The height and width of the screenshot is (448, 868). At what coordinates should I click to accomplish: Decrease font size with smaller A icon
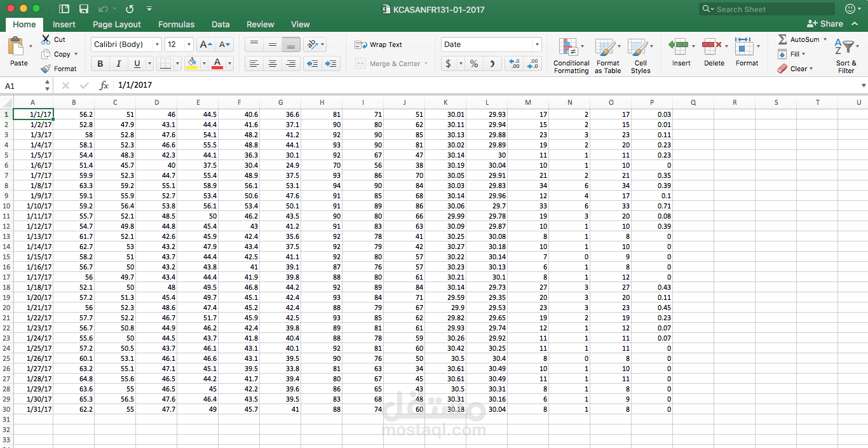pos(225,44)
